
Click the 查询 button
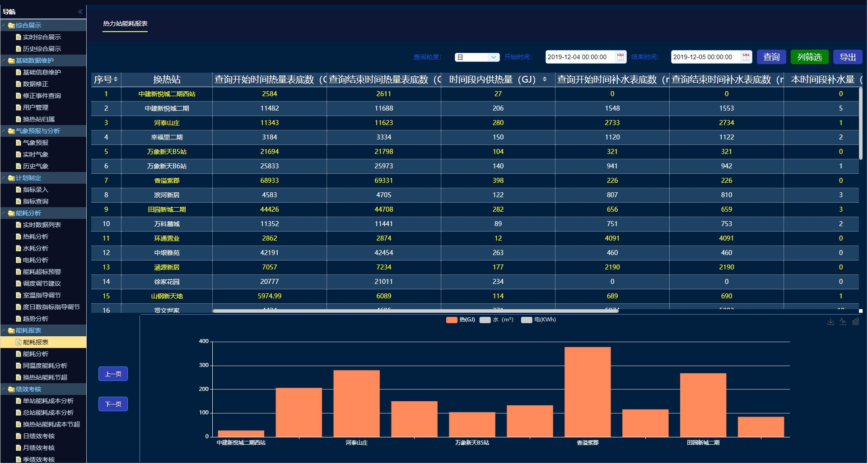click(772, 57)
